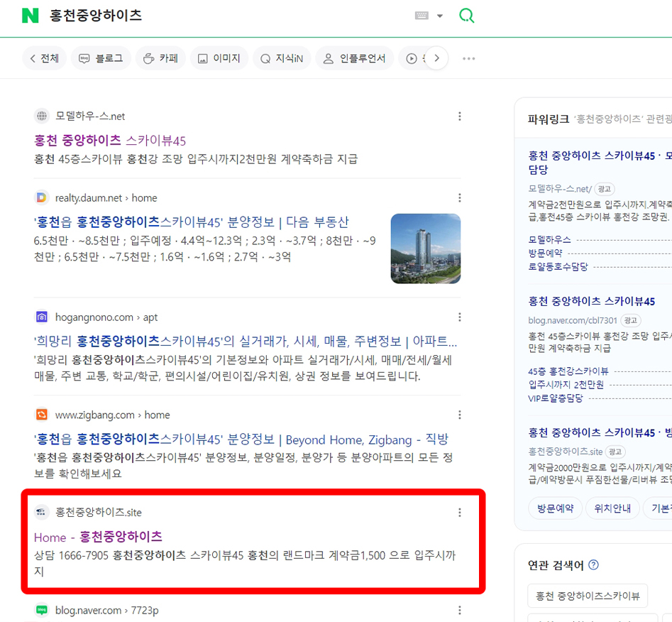The image size is (672, 622).
Task: Click the blog.naver.com › 7723p URL
Action: (x=106, y=611)
